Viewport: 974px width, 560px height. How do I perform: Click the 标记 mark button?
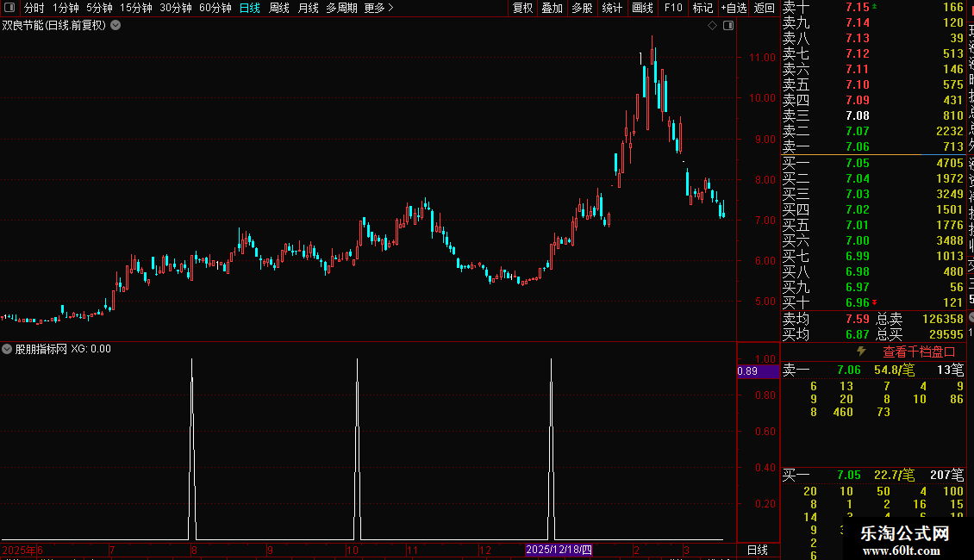point(702,8)
